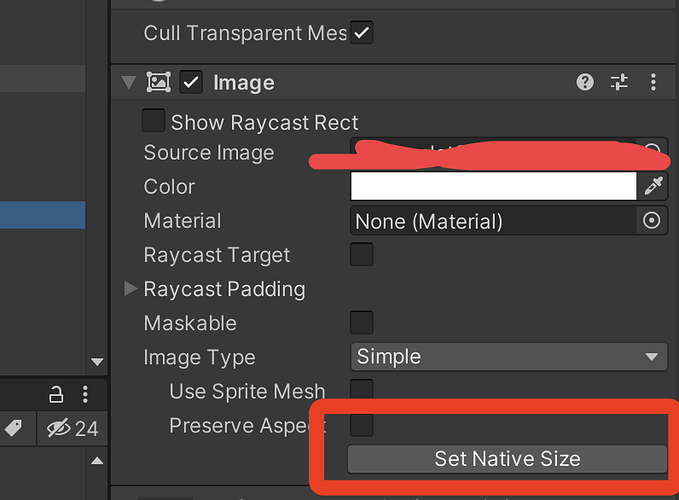
Task: Open the left panel's three-dot menu
Action: tap(86, 393)
